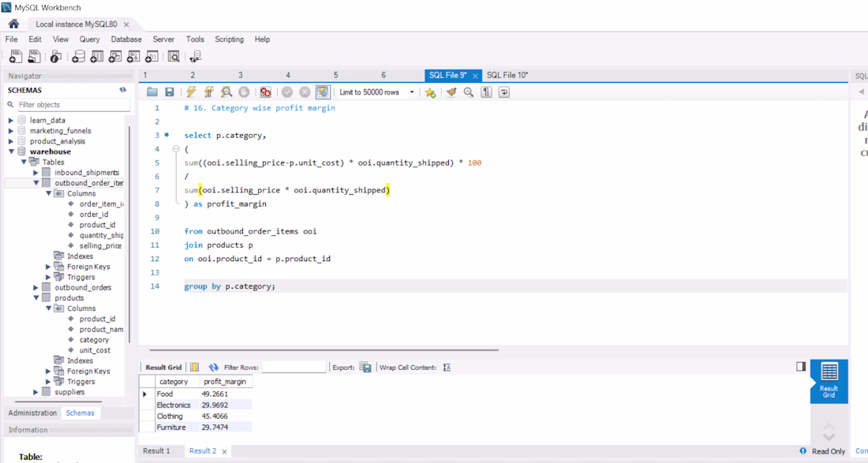Refresh result grid data icon
This screenshot has width=868, height=463.
pyautogui.click(x=214, y=368)
